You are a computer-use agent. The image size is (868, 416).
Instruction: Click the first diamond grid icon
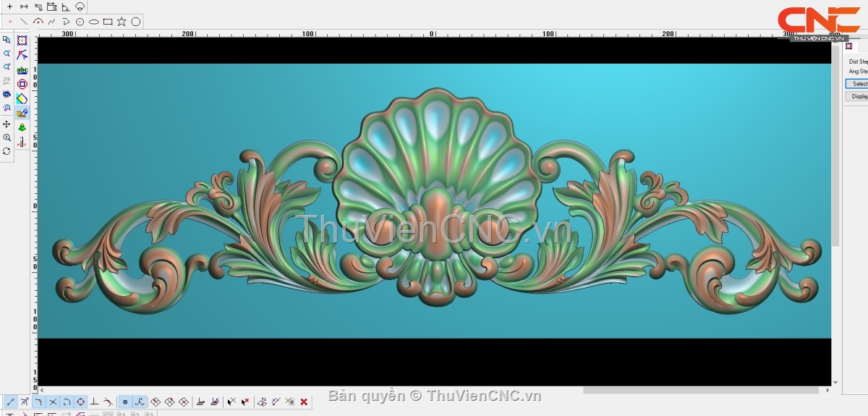156,402
